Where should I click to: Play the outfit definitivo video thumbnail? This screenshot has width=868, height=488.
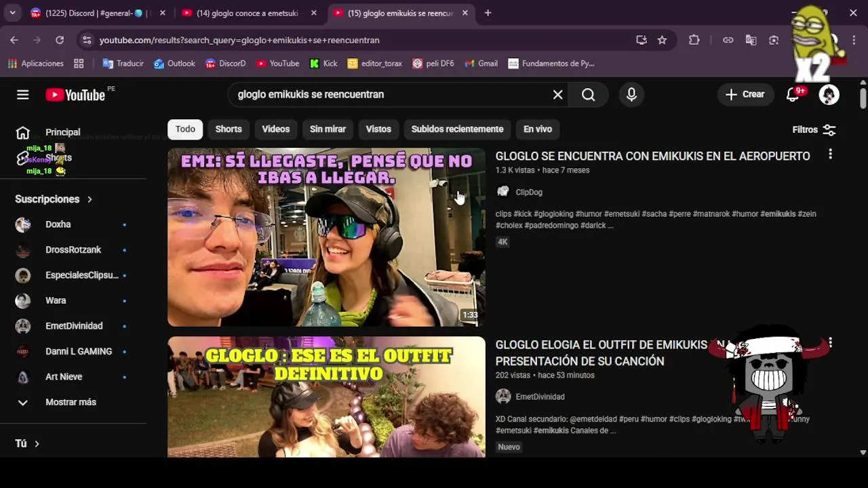coord(326,397)
